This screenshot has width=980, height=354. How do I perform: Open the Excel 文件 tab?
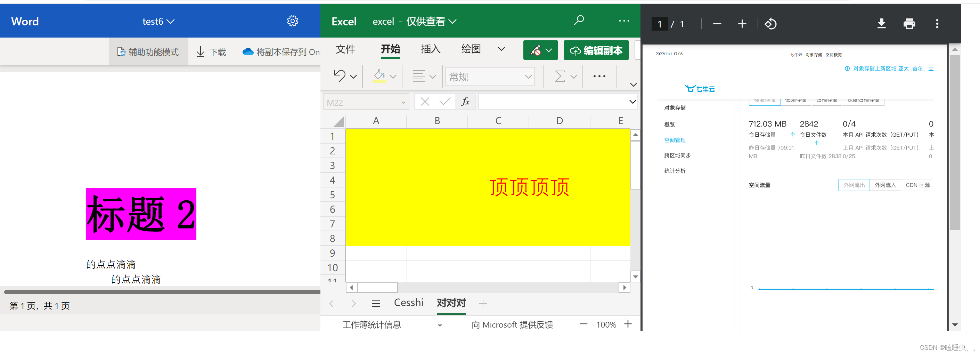coord(345,49)
